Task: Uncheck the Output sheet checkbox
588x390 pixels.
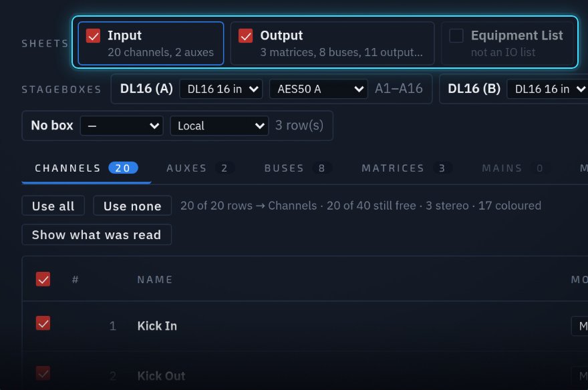Action: click(x=246, y=36)
